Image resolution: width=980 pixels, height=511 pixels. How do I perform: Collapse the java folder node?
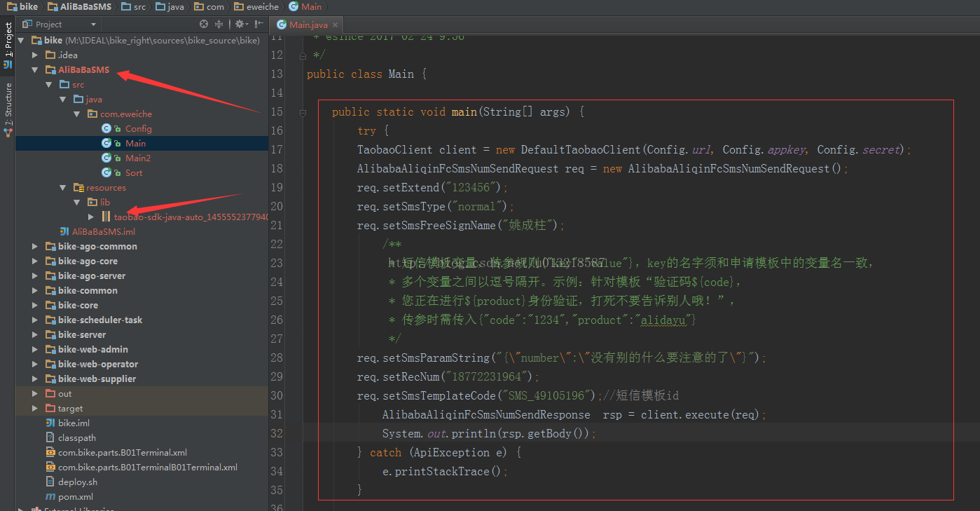pos(63,99)
